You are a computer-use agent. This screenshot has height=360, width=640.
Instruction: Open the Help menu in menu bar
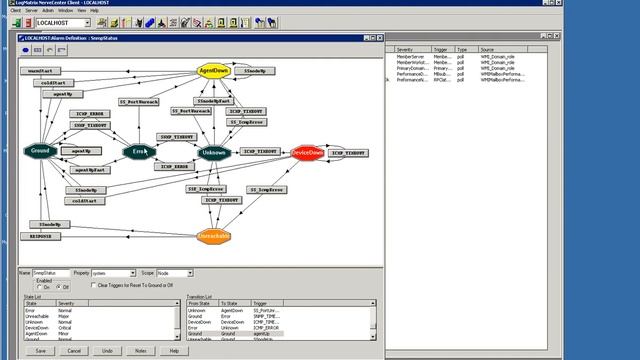94,10
